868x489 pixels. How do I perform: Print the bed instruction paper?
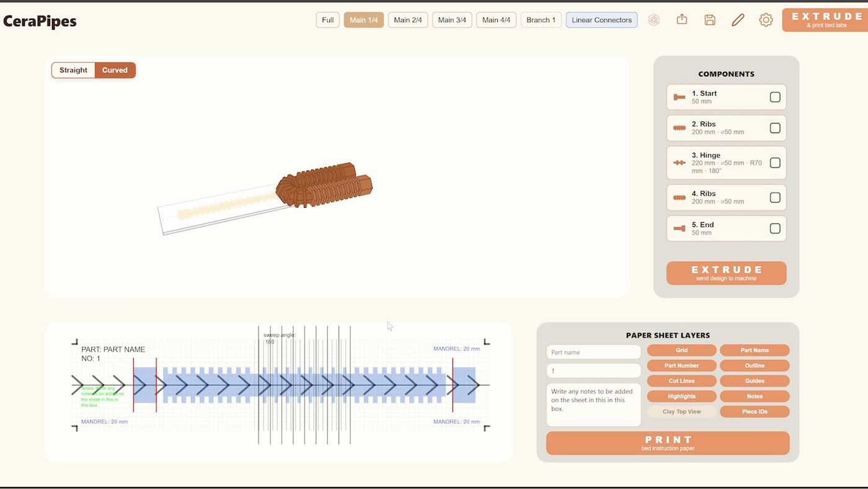tap(668, 443)
